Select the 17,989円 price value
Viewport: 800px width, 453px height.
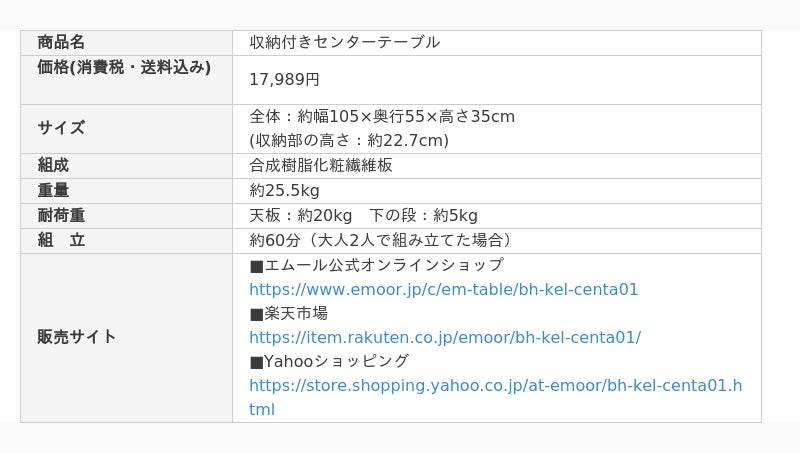coord(284,80)
